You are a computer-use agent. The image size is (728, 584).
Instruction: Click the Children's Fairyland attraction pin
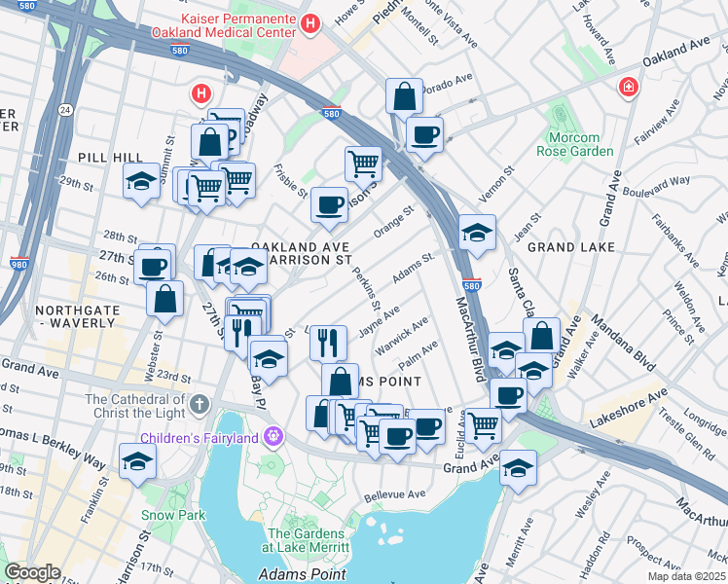[x=273, y=437]
